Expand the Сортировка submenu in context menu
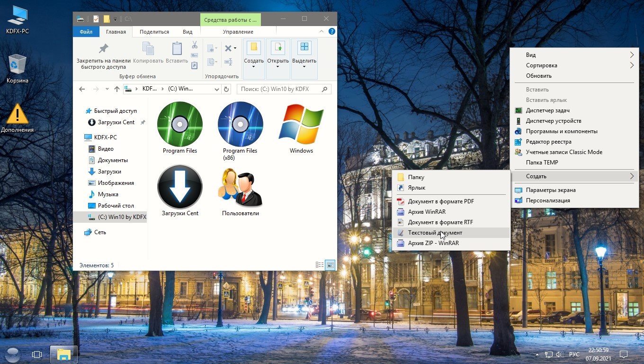This screenshot has height=364, width=644. tap(574, 65)
